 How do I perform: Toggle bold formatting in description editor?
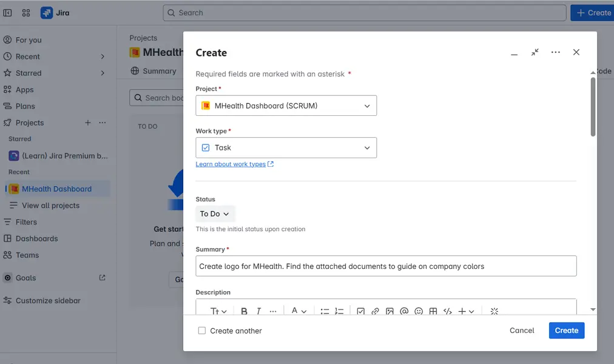244,311
